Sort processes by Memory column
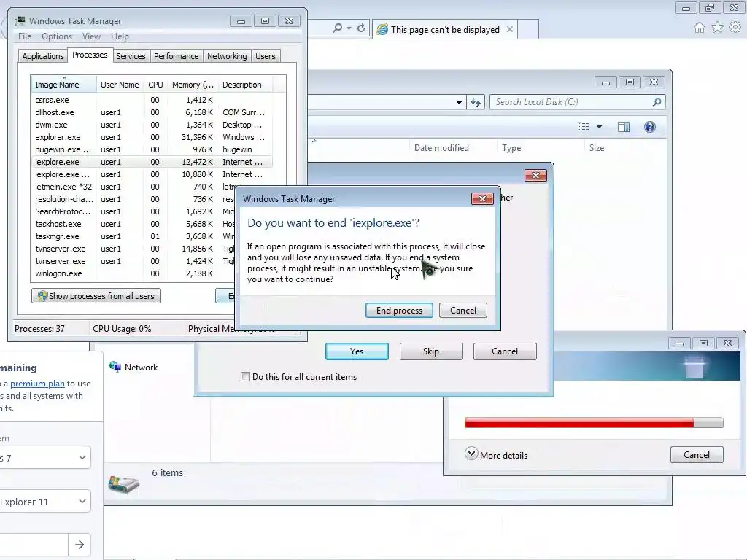This screenshot has height=560, width=747. coord(193,85)
